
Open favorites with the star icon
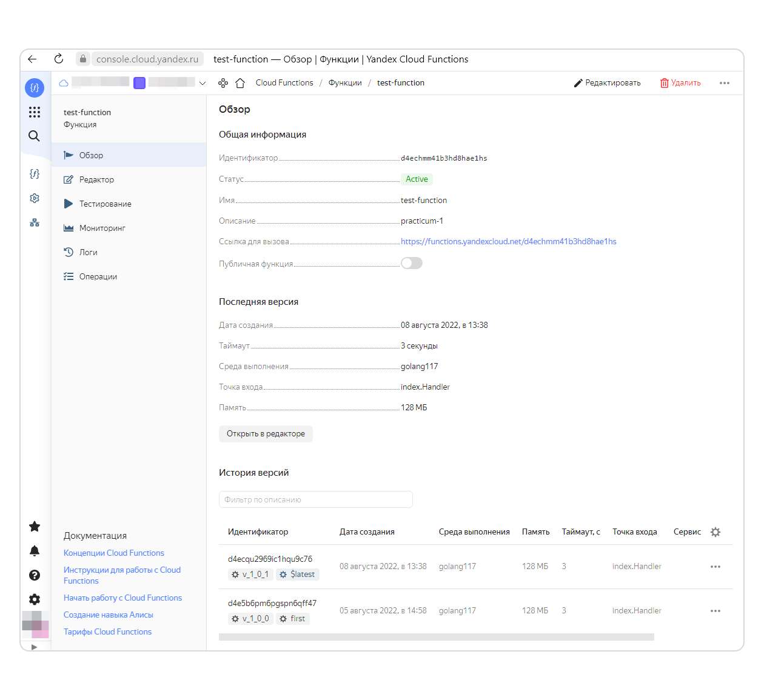tap(35, 526)
